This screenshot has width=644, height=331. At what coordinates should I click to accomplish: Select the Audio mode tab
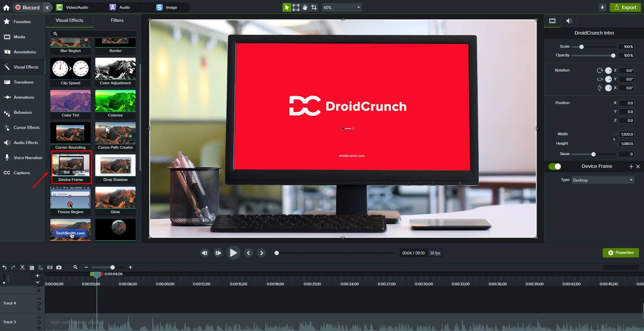(x=120, y=7)
